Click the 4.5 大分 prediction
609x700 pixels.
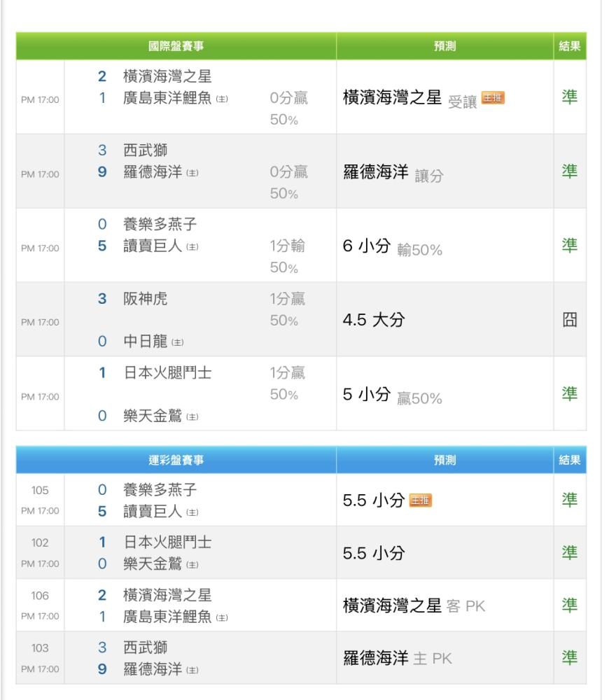coord(373,321)
